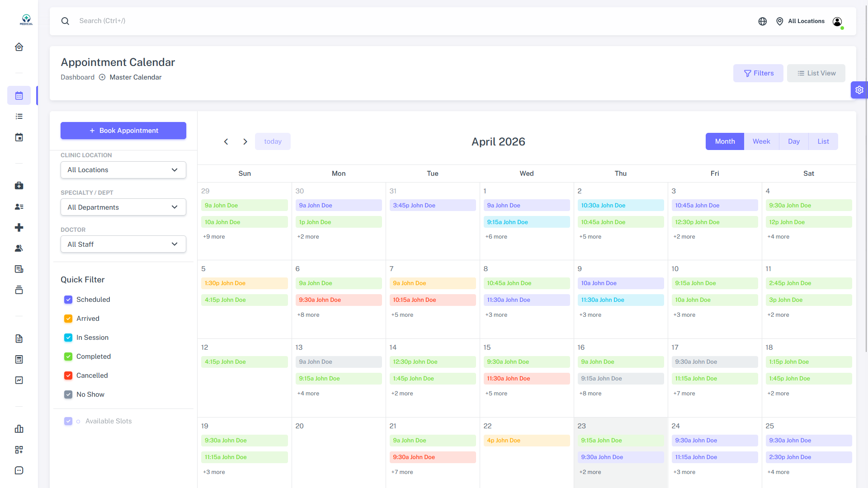Image resolution: width=868 pixels, height=488 pixels.
Task: Click All Locations text in header
Action: coord(806,21)
